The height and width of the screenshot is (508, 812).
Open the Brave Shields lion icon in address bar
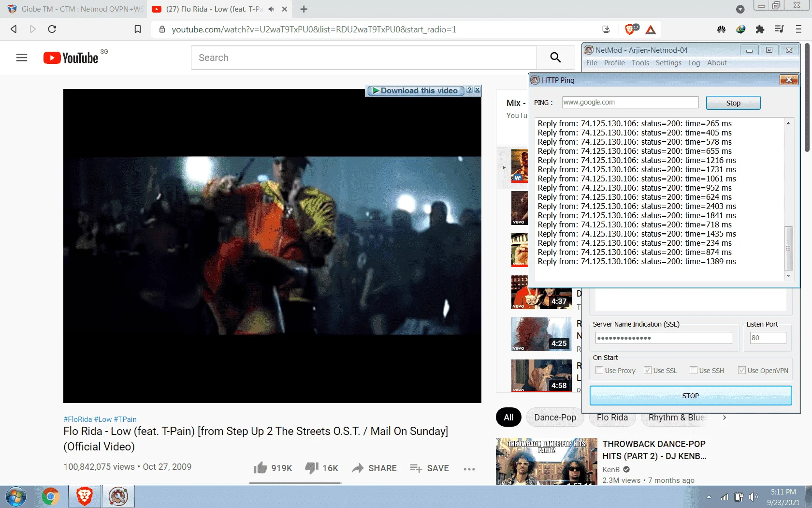coord(630,29)
